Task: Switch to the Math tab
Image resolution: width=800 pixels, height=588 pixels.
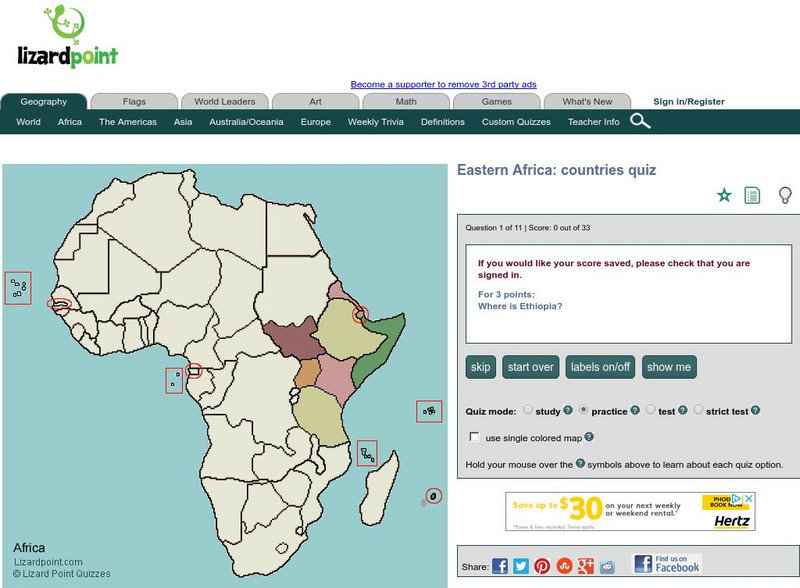Action: tap(406, 102)
